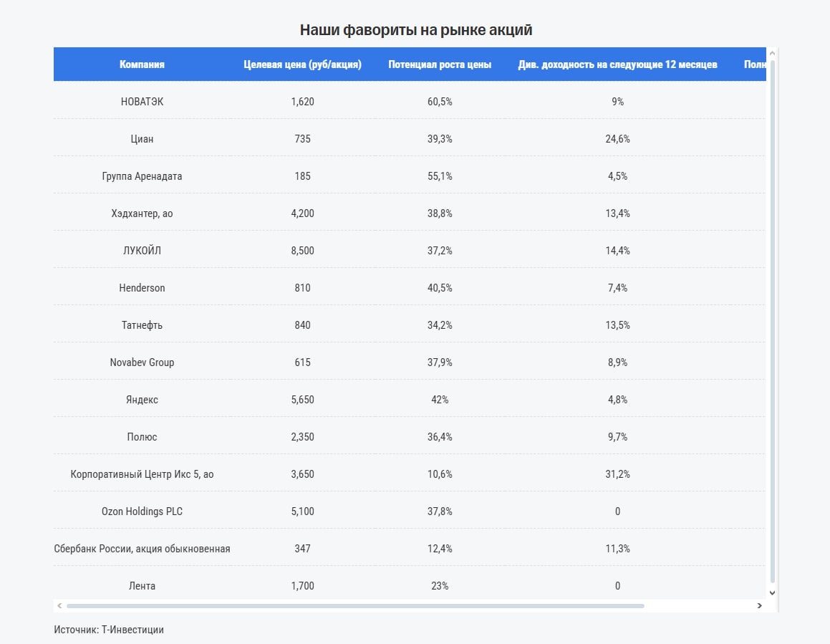Click the horizontal scrollbar thumb
The height and width of the screenshot is (644, 830).
354,605
